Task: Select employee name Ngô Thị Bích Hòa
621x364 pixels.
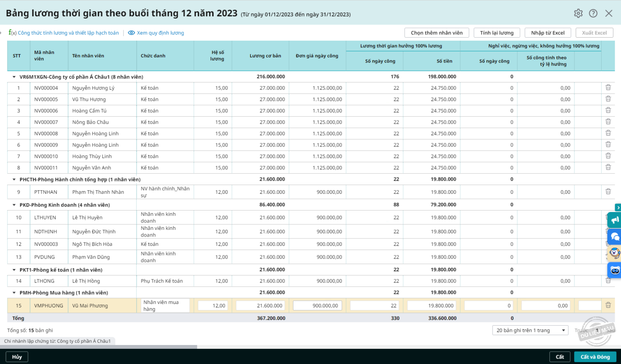Action: 92,244
